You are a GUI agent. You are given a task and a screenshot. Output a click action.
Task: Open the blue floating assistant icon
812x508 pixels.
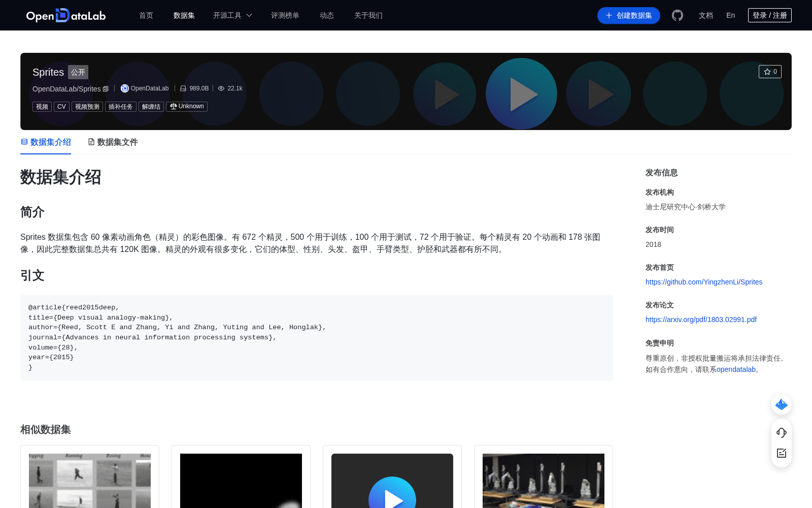pyautogui.click(x=782, y=404)
